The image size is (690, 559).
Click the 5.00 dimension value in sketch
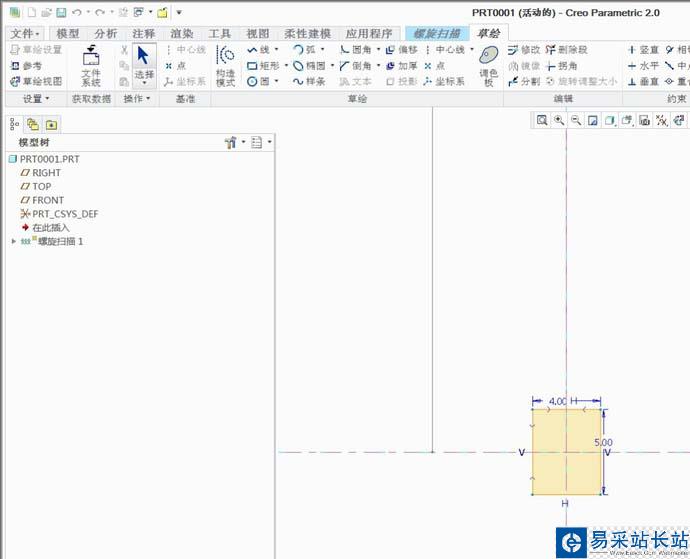603,442
